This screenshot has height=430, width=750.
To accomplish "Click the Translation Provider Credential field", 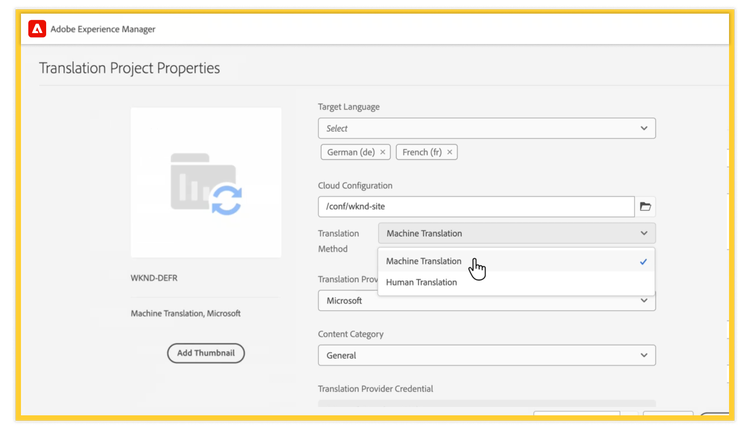I will point(486,404).
